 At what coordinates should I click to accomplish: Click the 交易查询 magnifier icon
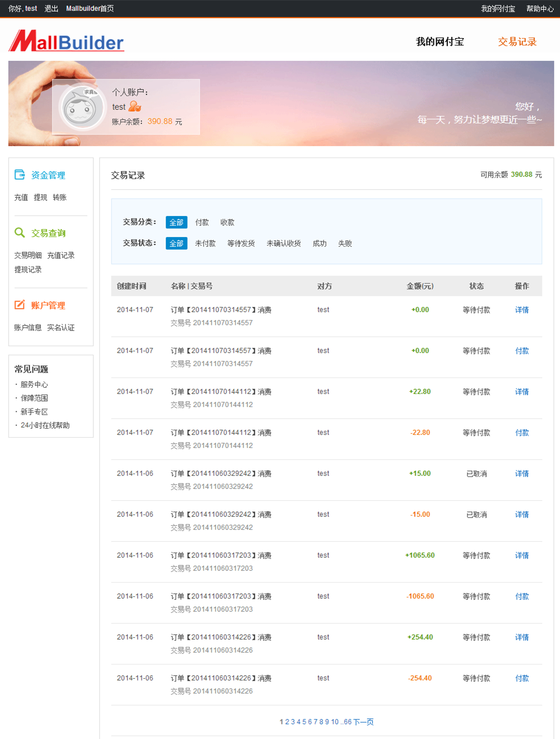[20, 233]
